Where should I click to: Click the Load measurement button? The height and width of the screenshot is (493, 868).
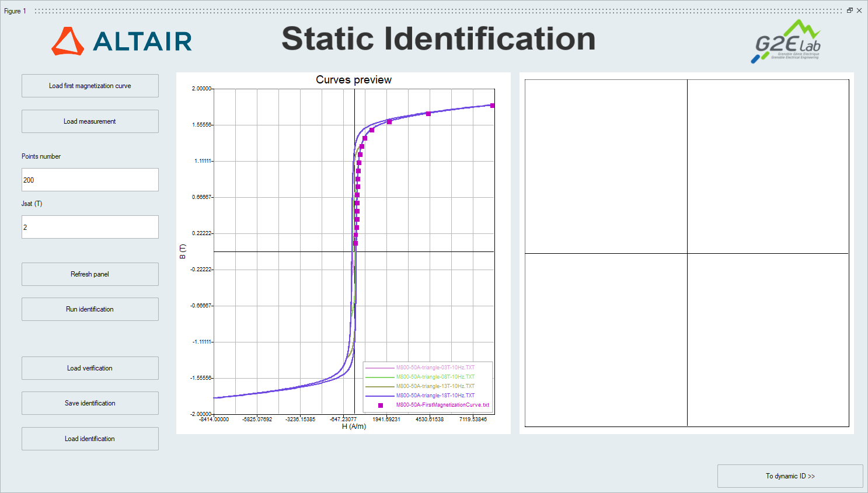(90, 121)
